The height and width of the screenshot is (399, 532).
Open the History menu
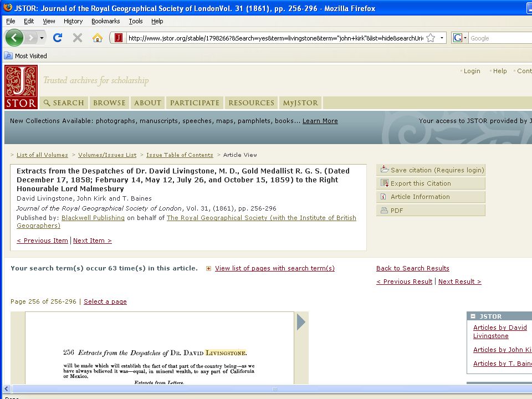coord(73,21)
